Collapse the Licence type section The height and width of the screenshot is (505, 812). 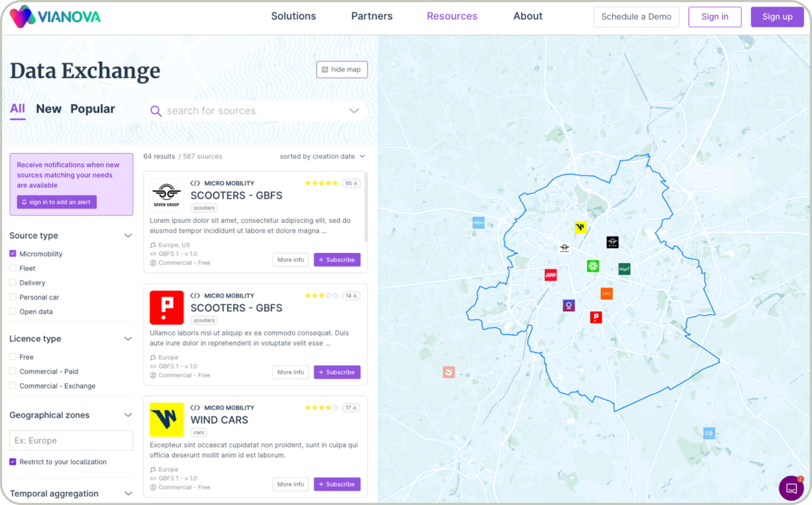(x=128, y=339)
